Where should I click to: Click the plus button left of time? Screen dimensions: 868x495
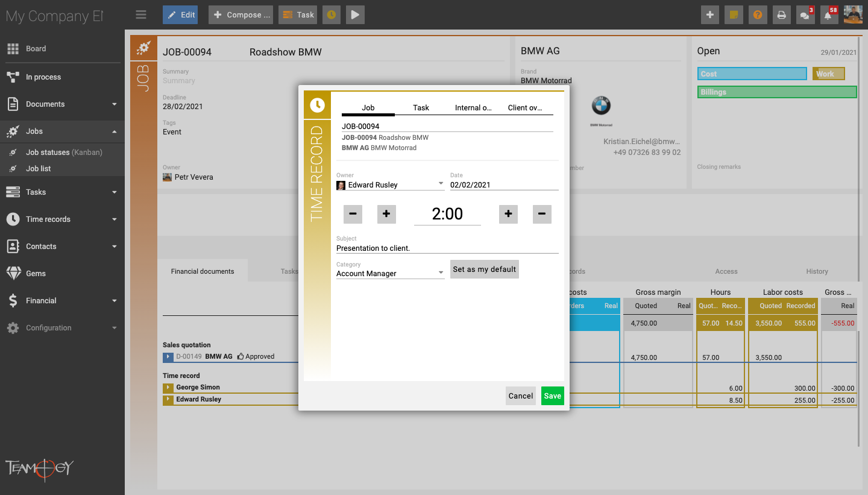tap(386, 214)
